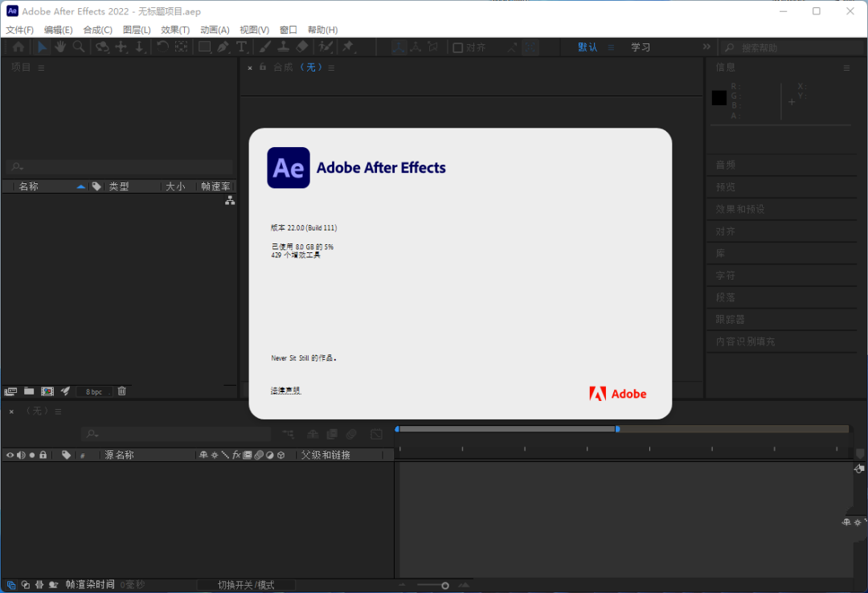Open the 合成 viewer panel menu
The width and height of the screenshot is (868, 593).
click(x=332, y=67)
